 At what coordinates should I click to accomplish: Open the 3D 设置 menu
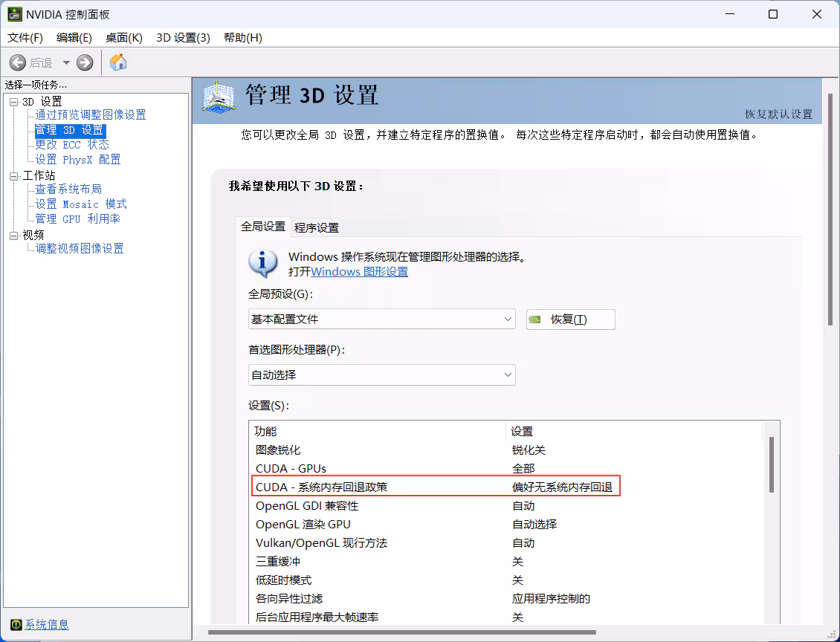click(183, 38)
